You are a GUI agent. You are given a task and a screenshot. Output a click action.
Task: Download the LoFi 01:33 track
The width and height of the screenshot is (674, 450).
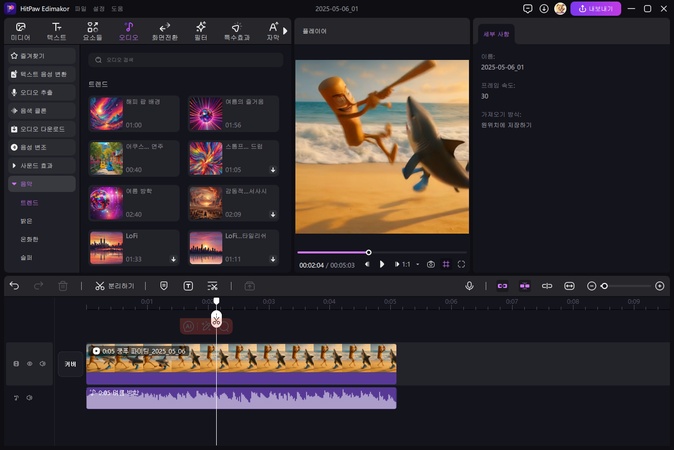point(173,259)
